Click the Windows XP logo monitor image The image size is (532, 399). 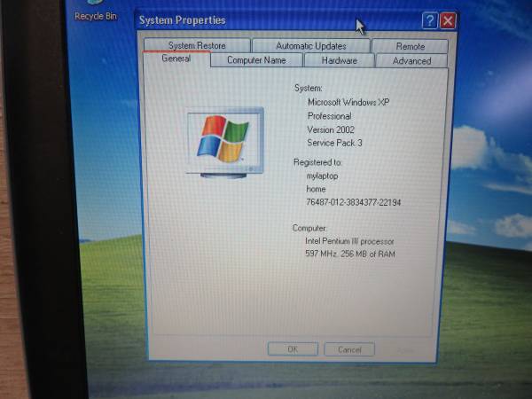tap(223, 141)
